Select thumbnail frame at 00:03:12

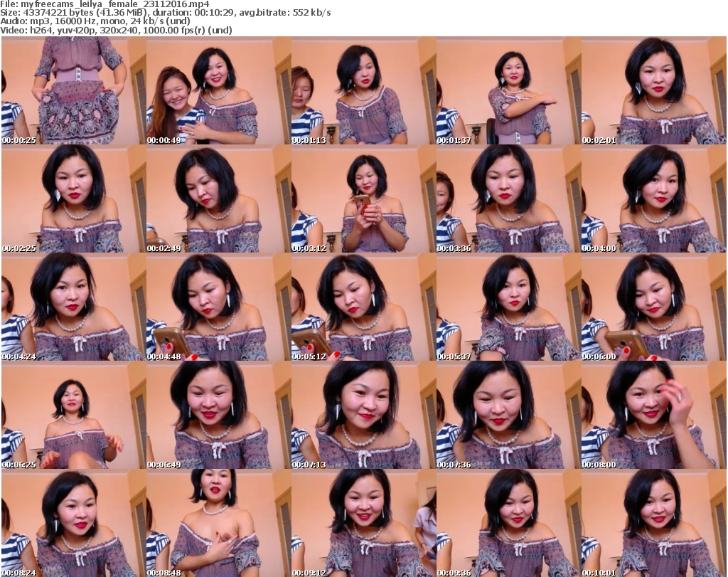click(363, 198)
